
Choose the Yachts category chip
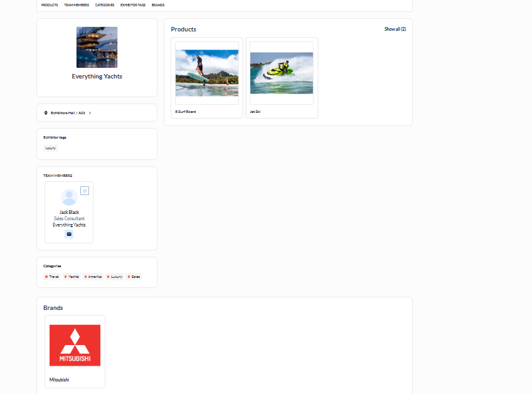click(72, 277)
